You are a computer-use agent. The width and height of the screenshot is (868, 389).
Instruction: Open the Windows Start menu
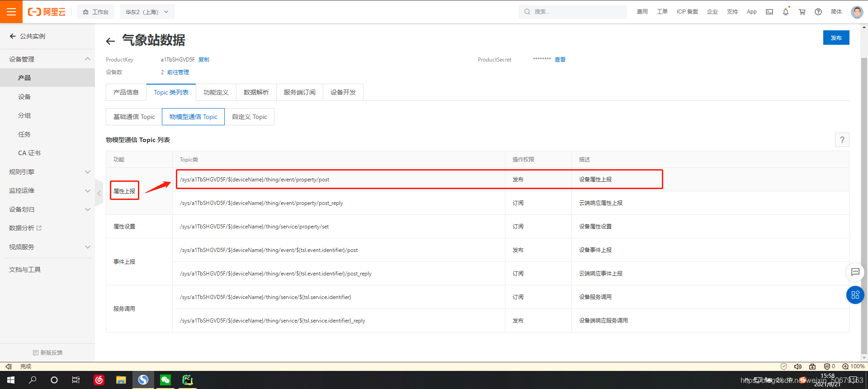tap(11, 380)
